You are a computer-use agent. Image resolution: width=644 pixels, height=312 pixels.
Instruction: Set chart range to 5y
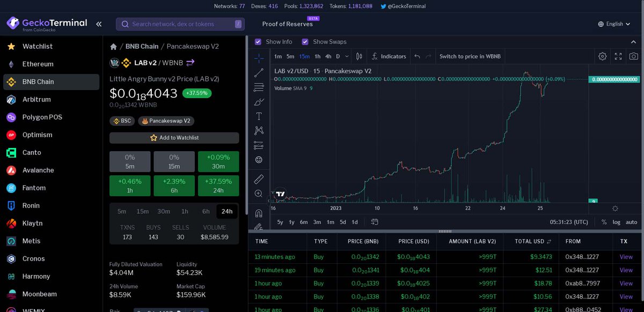point(280,222)
